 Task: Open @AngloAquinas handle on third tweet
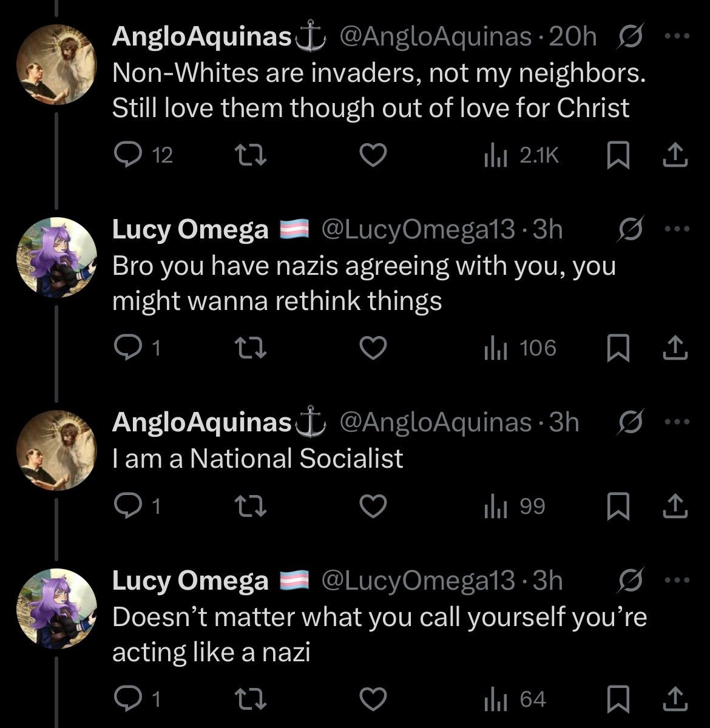[436, 423]
